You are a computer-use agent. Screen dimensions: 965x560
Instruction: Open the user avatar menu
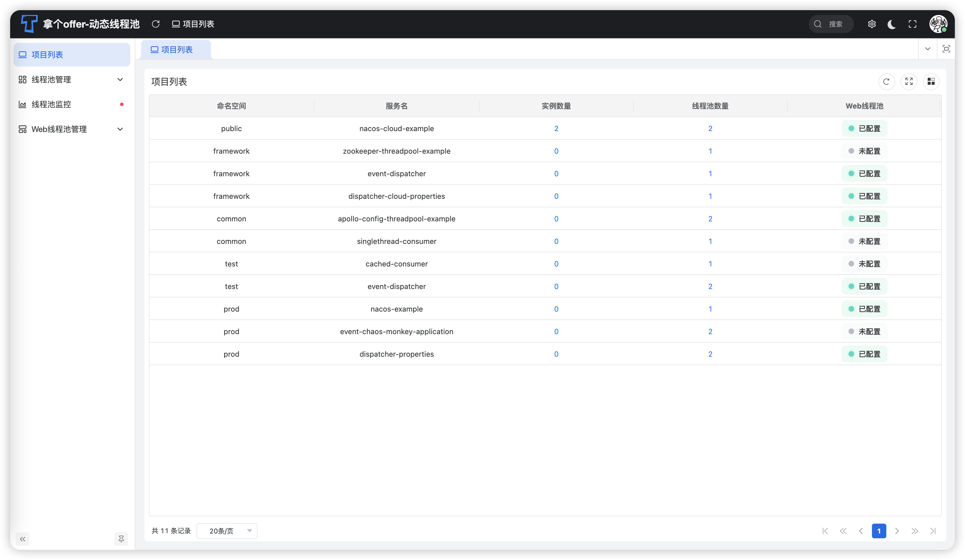(938, 24)
